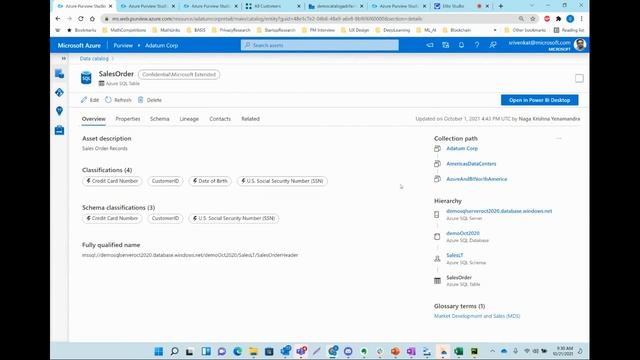Click the Date of Birth classification chip

coord(210,181)
